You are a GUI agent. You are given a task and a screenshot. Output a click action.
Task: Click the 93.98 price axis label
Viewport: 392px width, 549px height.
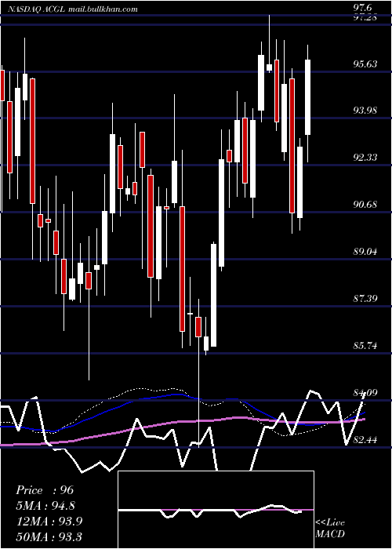pos(365,111)
